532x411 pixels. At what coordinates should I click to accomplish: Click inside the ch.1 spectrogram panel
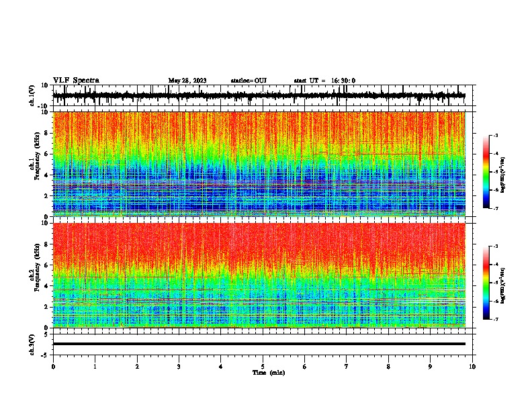pyautogui.click(x=259, y=164)
